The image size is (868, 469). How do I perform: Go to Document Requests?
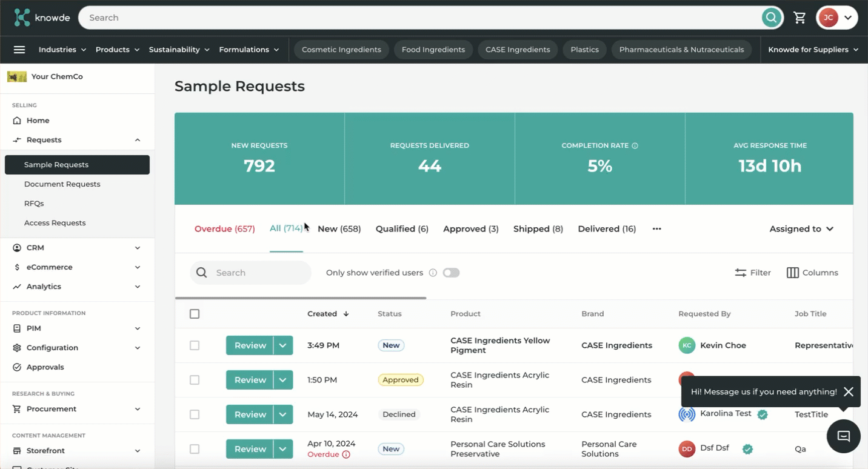point(62,184)
